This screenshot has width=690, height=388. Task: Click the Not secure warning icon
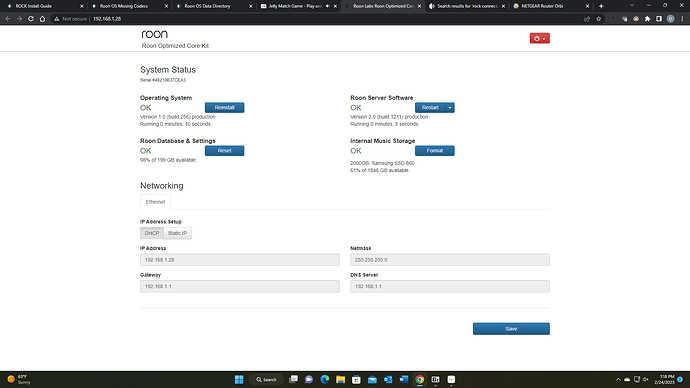point(56,19)
